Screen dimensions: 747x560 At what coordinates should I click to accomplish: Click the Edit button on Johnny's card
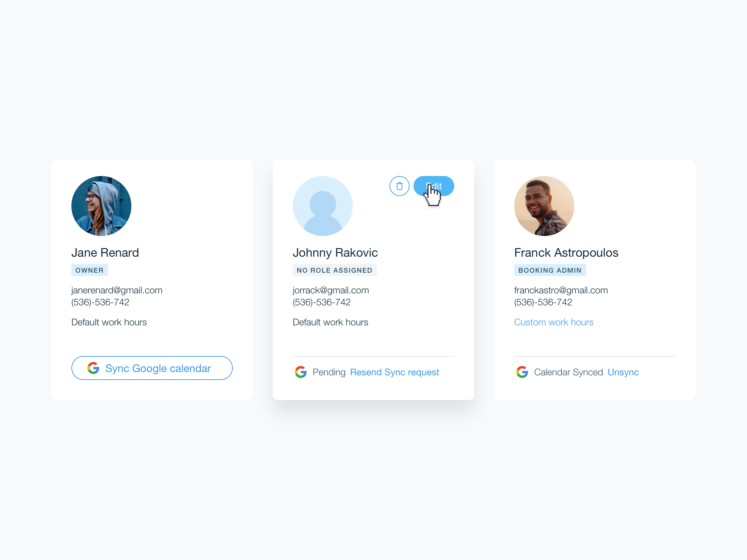(434, 186)
